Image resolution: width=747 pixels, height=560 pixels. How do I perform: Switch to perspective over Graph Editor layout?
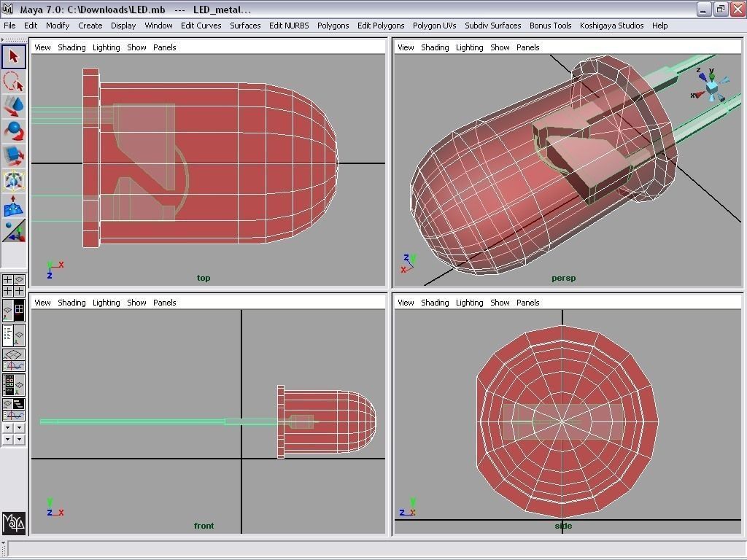click(x=13, y=360)
